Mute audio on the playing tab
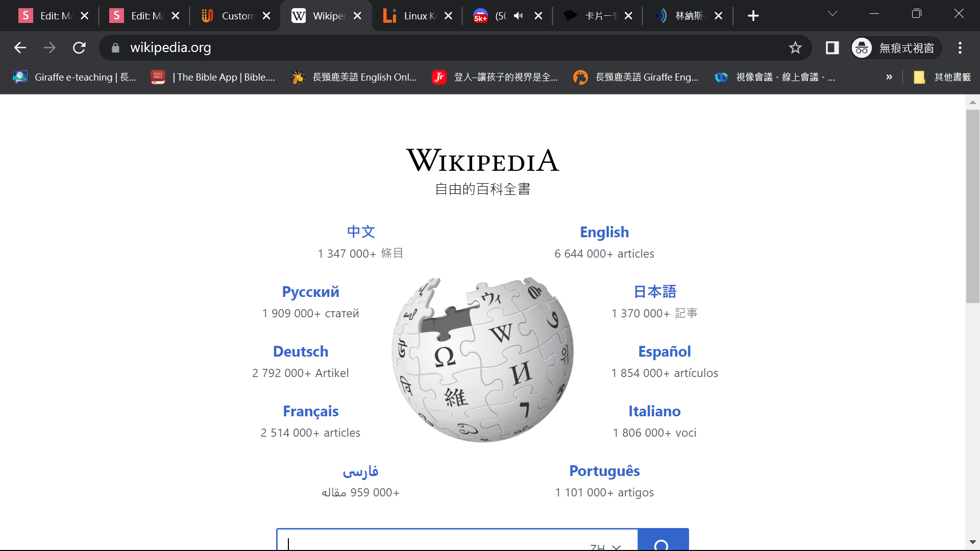The width and height of the screenshot is (980, 551). coord(519,16)
